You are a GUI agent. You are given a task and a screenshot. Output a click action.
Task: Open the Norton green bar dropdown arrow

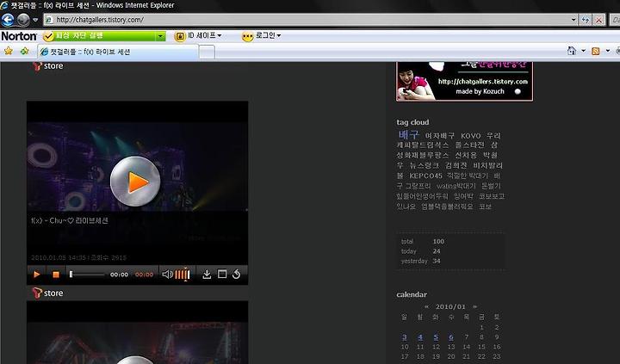tap(160, 36)
